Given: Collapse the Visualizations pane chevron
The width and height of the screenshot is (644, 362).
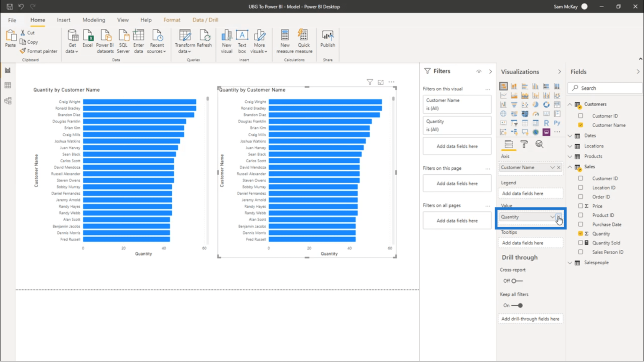Looking at the screenshot, I should tap(560, 72).
